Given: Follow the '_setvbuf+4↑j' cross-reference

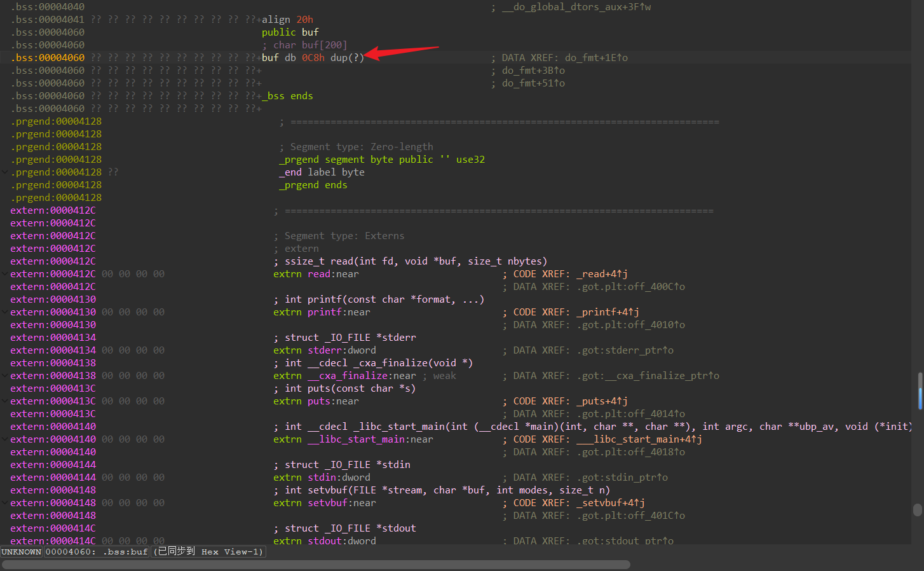Looking at the screenshot, I should (611, 502).
